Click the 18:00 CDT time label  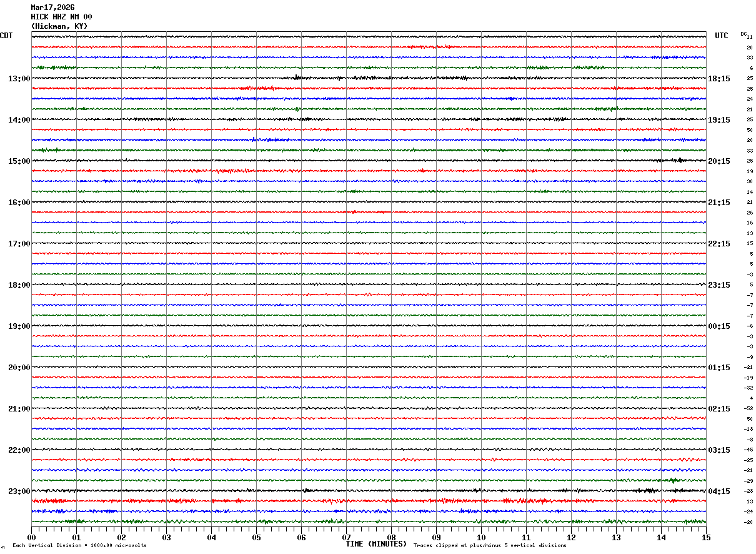coord(19,285)
